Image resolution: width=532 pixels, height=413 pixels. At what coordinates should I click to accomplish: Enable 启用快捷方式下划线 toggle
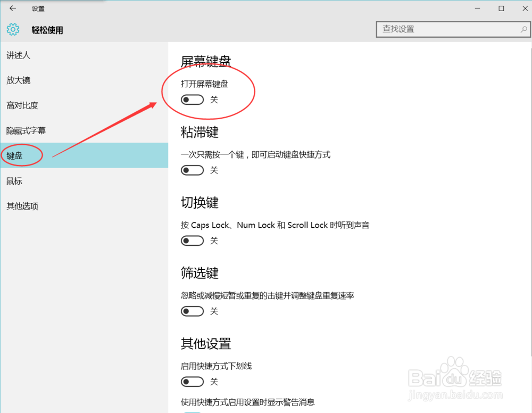coord(192,382)
